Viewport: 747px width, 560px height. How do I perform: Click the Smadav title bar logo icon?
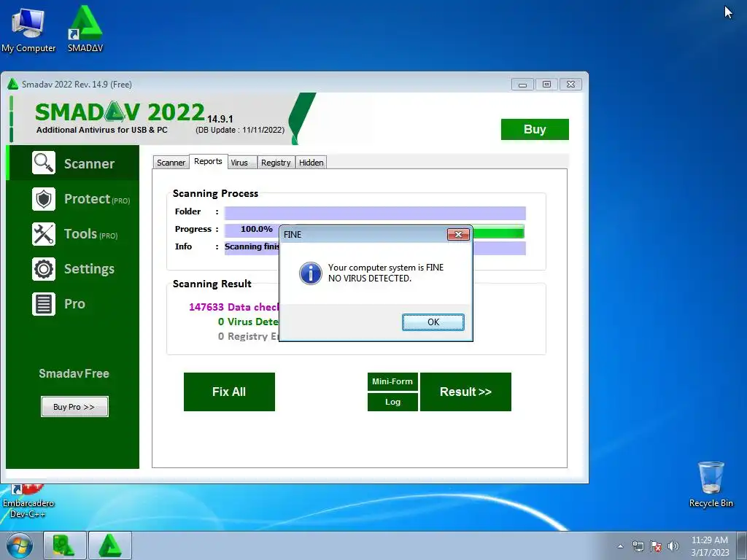[13, 85]
